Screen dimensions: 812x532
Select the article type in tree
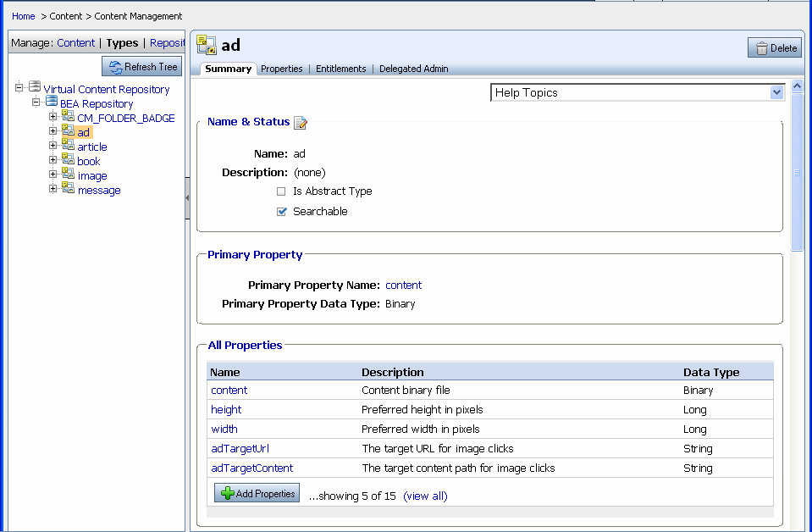click(92, 147)
